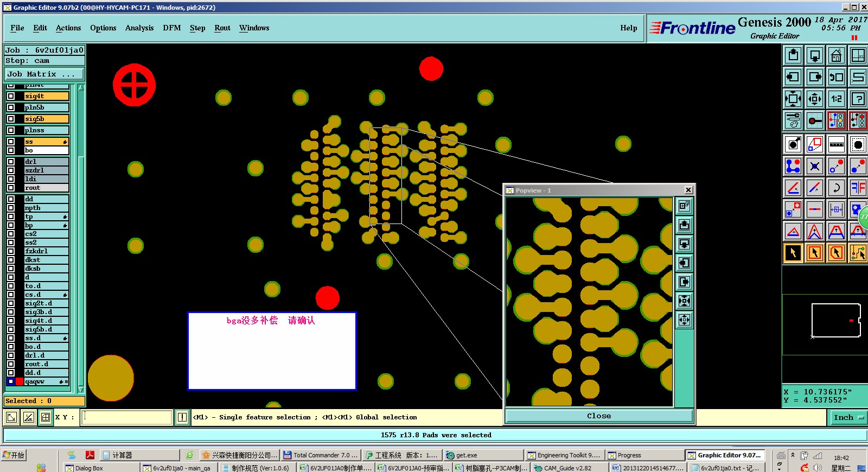This screenshot has width=868, height=472.
Task: Toggle the qaqww layer checkbox
Action: pyautogui.click(x=11, y=381)
